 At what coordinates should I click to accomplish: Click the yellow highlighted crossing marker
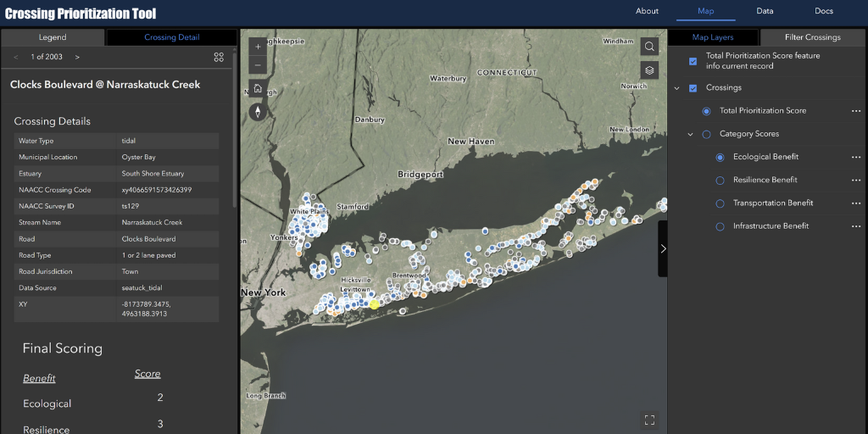tap(374, 304)
